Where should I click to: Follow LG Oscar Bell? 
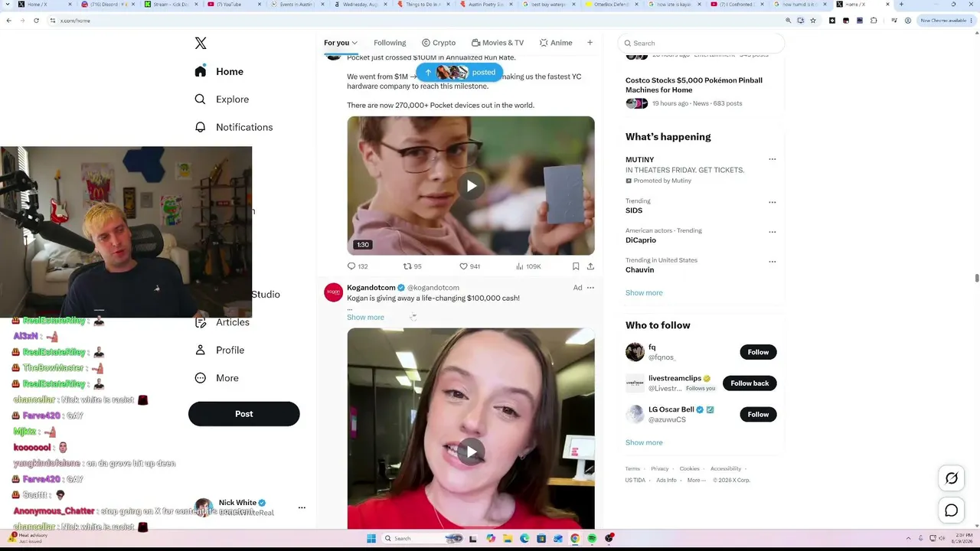pyautogui.click(x=758, y=415)
